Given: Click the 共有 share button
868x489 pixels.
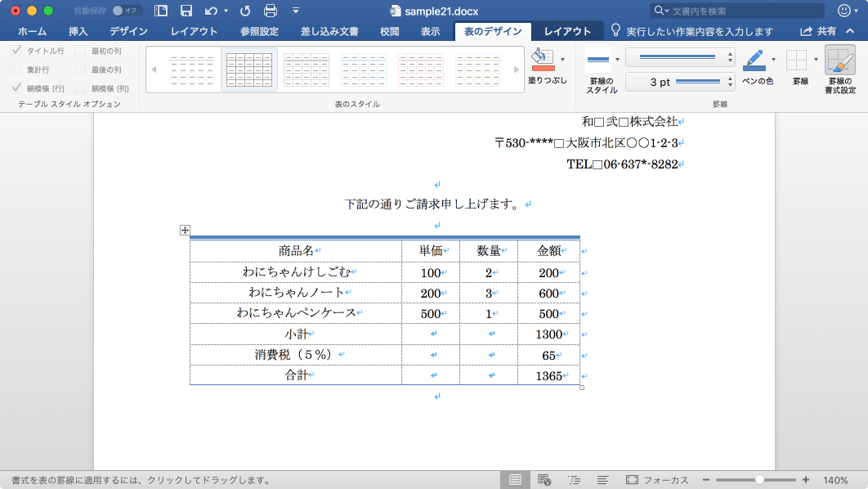Looking at the screenshot, I should [x=818, y=32].
